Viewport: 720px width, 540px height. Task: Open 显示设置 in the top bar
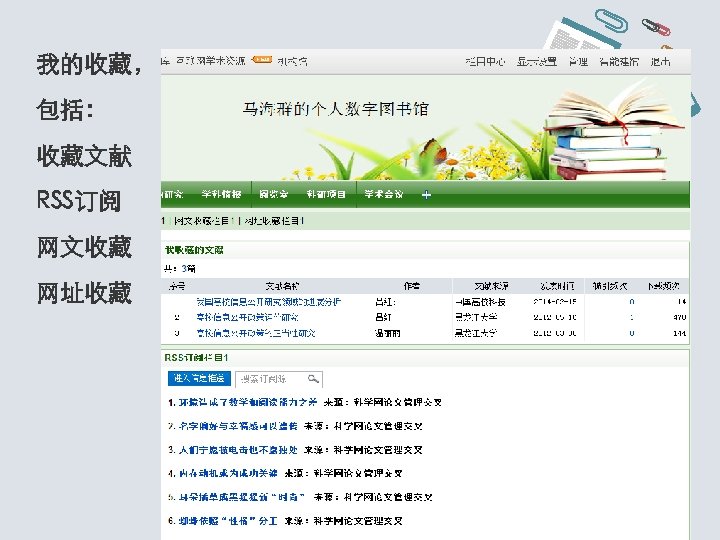pos(536,62)
